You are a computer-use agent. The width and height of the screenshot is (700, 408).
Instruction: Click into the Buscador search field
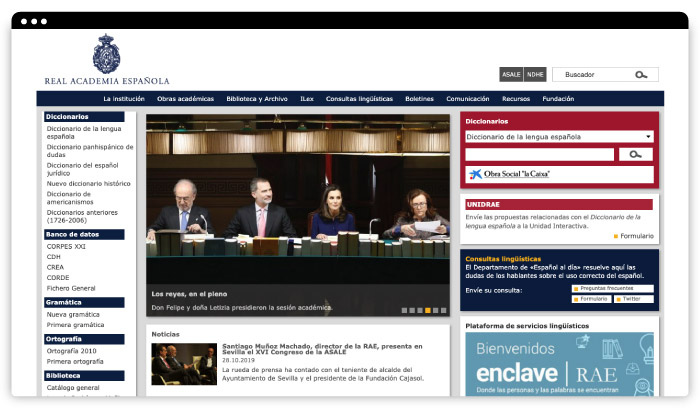[605, 75]
